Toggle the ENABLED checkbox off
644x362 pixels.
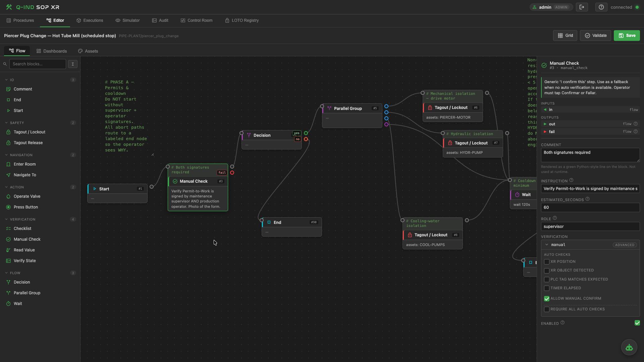click(x=637, y=323)
